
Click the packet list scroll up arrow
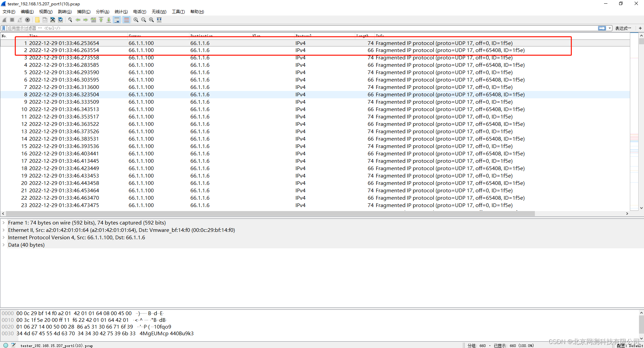pos(641,36)
